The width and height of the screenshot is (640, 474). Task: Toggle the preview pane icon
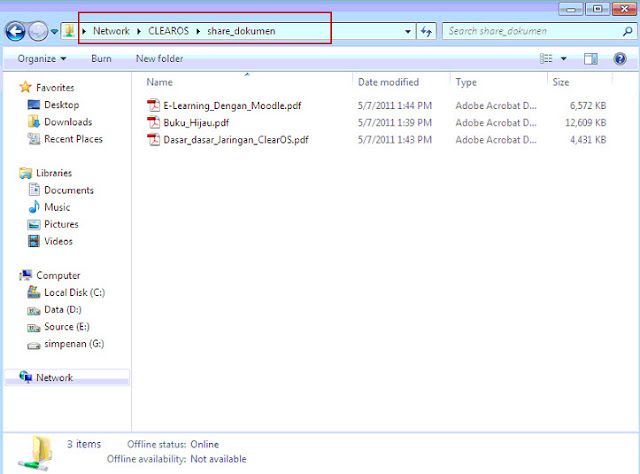pos(592,59)
